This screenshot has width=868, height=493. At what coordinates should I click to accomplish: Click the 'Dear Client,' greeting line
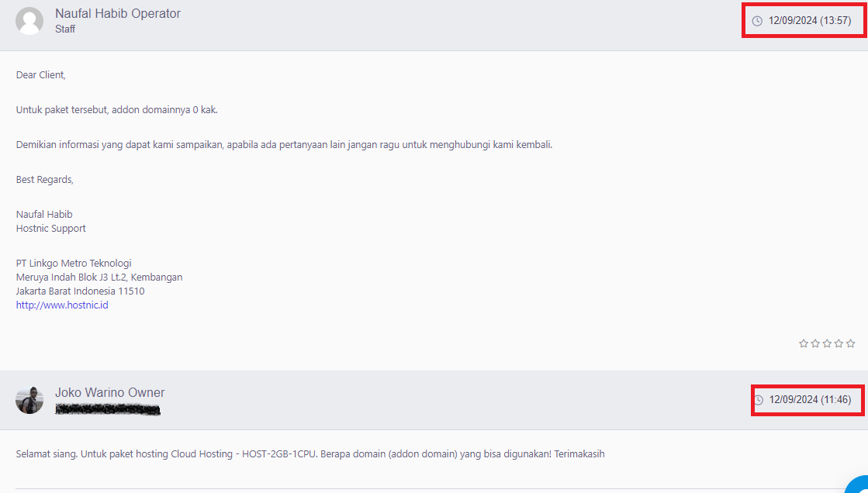pos(41,75)
